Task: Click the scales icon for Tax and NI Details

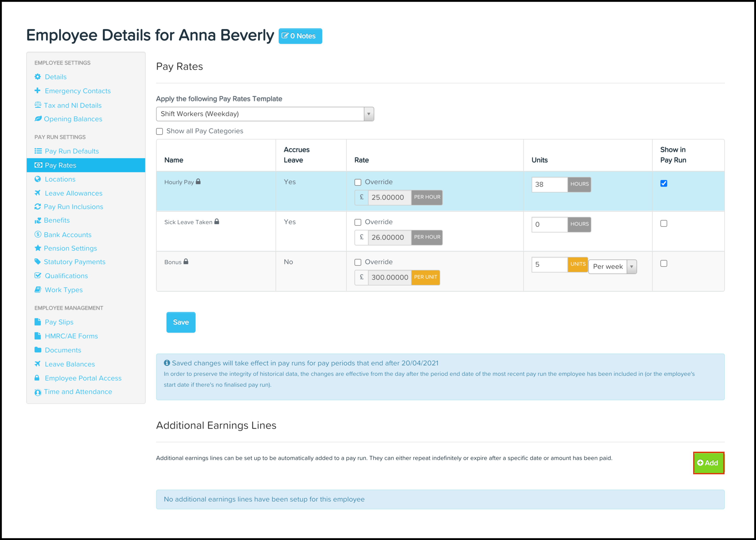Action: 38,105
